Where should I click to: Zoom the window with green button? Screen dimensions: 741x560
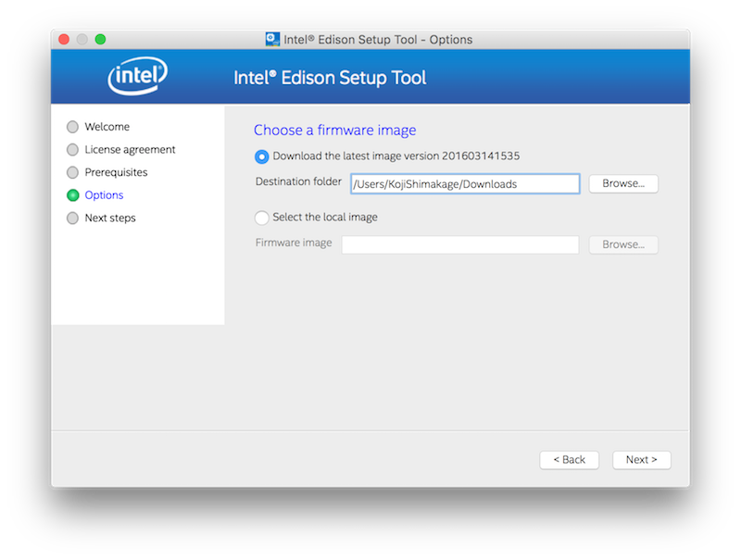(100, 39)
